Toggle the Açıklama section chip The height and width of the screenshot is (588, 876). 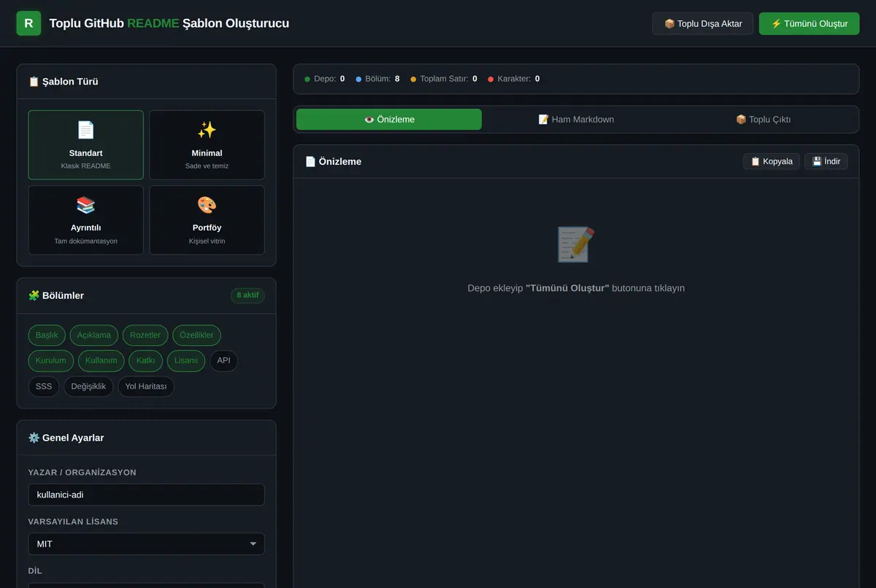tap(94, 335)
